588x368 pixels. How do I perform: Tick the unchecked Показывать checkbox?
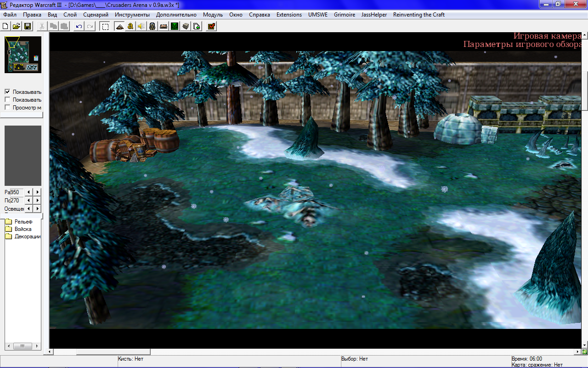coord(7,99)
